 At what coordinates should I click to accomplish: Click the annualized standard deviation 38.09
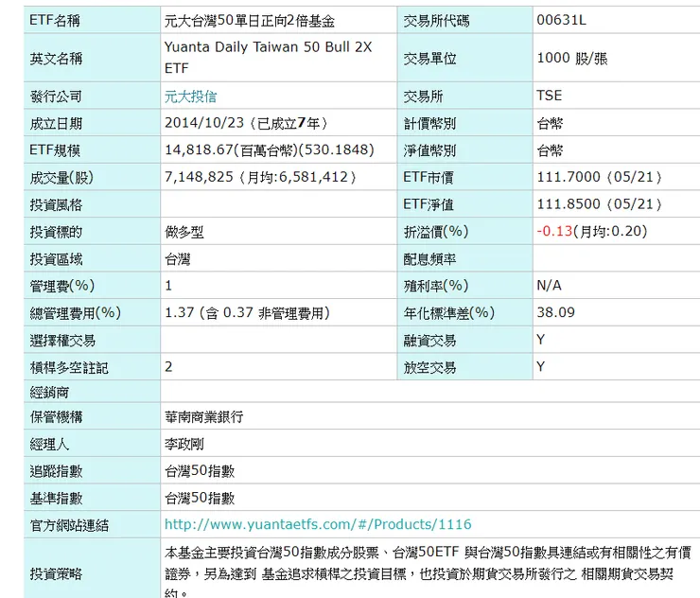pyautogui.click(x=555, y=312)
